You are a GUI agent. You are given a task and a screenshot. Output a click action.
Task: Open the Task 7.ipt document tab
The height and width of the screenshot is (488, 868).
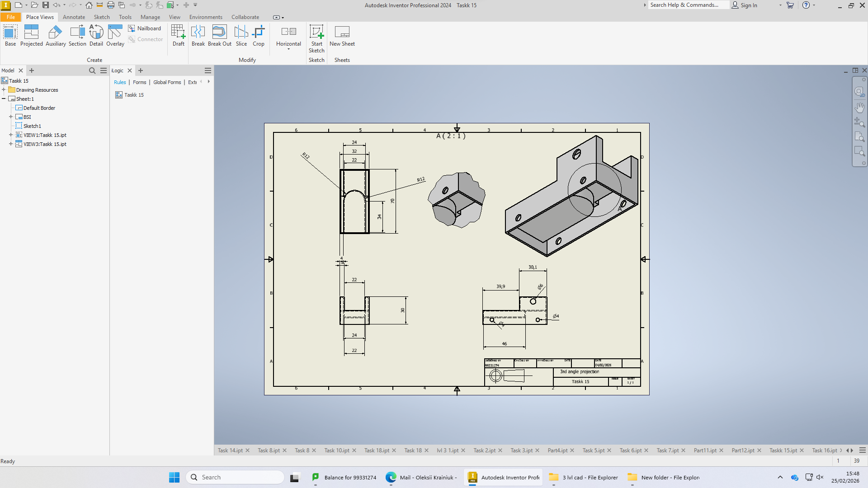(x=667, y=450)
